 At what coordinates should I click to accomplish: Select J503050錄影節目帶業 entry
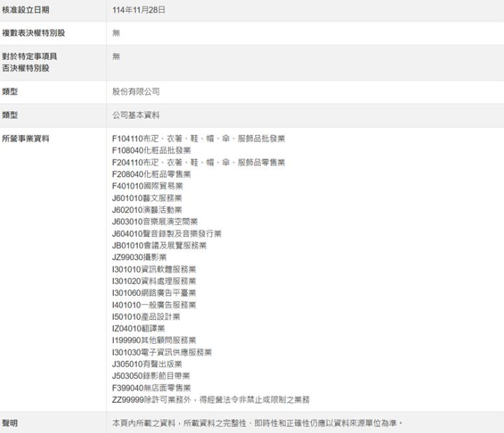pos(150,376)
